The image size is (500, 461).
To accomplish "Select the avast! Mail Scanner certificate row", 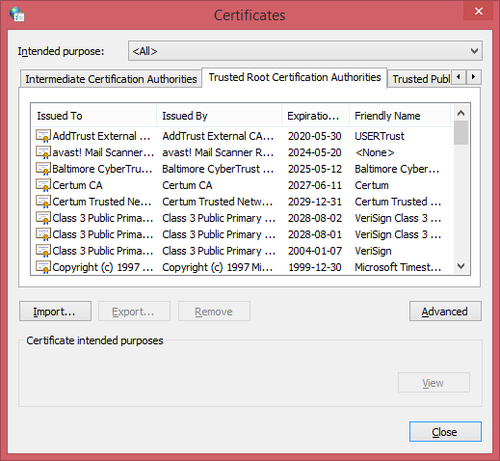I will pos(242,152).
